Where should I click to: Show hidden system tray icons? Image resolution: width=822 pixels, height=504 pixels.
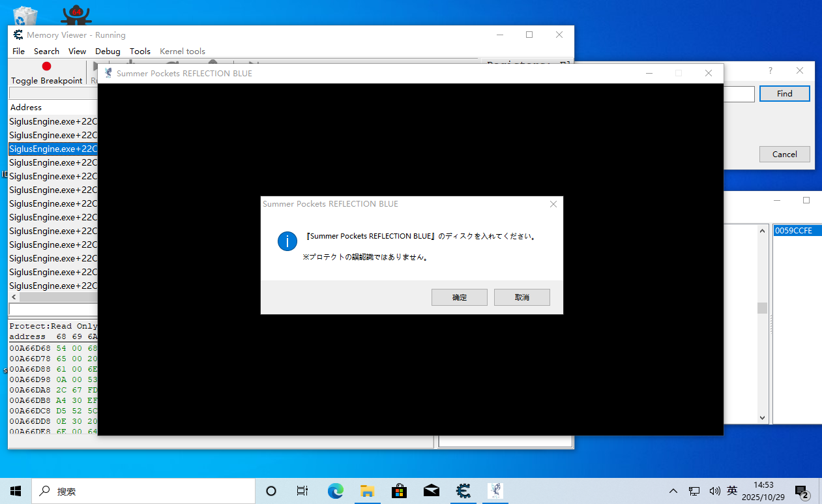pyautogui.click(x=673, y=491)
